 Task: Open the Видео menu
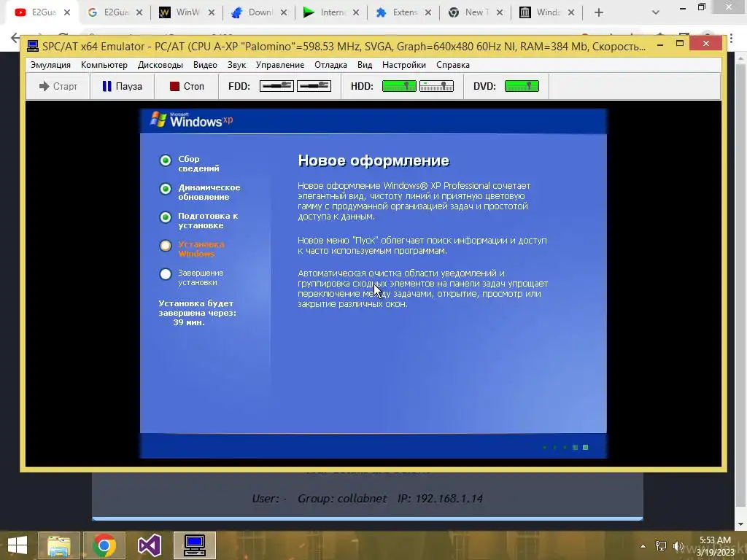(205, 65)
